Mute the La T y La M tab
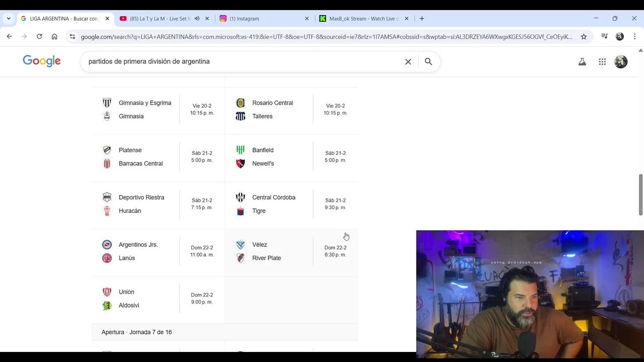This screenshot has height=362, width=644. tap(197, 19)
